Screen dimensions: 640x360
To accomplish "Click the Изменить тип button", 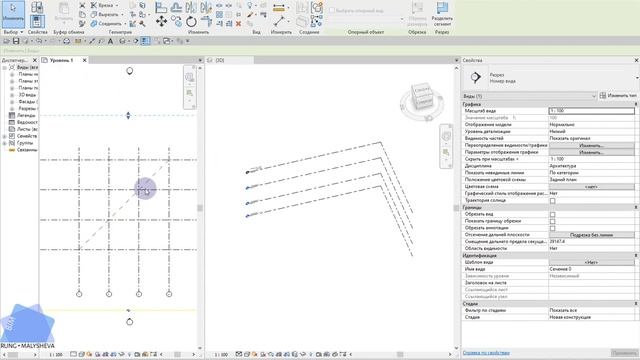I will tap(618, 96).
